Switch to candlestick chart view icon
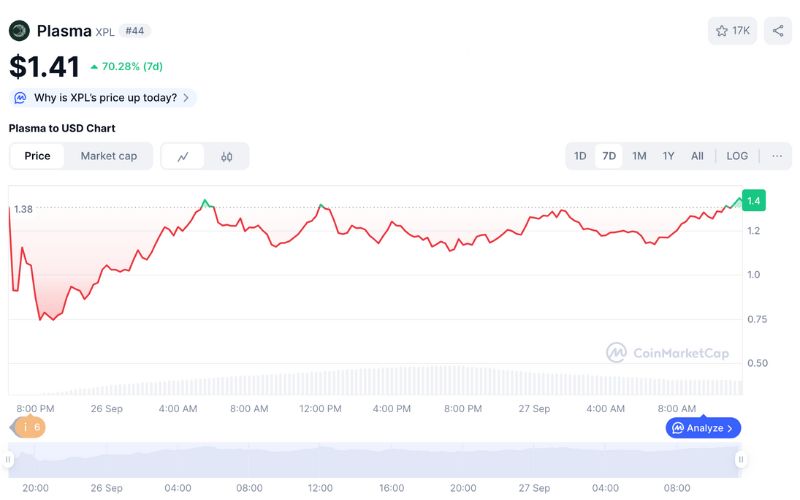 (x=227, y=156)
